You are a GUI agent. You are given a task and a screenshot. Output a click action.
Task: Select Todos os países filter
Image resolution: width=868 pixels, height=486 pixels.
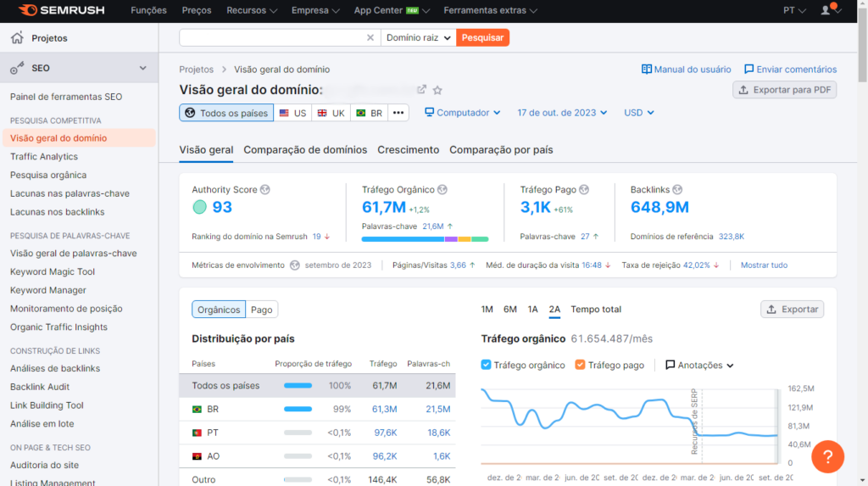tap(225, 113)
